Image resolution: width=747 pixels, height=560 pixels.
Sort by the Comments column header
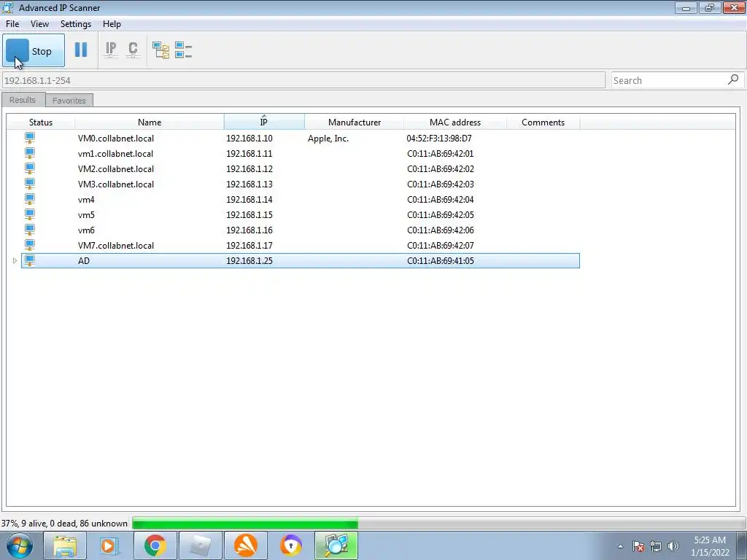click(543, 122)
